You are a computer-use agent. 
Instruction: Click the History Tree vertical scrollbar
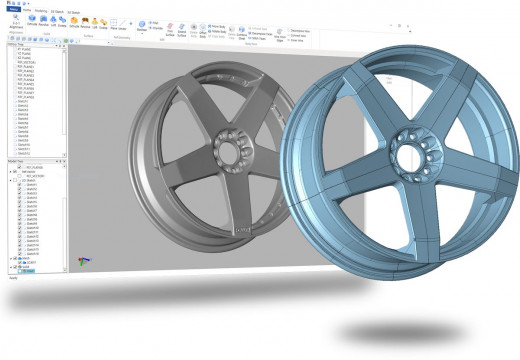pyautogui.click(x=64, y=102)
